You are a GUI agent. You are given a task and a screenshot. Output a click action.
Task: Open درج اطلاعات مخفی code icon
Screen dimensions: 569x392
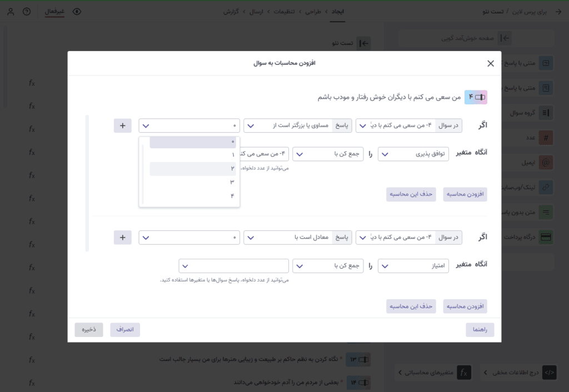click(550, 373)
